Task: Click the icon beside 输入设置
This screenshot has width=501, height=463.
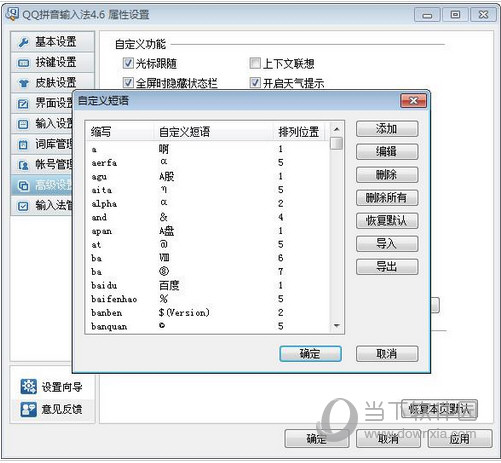Action: tap(23, 124)
